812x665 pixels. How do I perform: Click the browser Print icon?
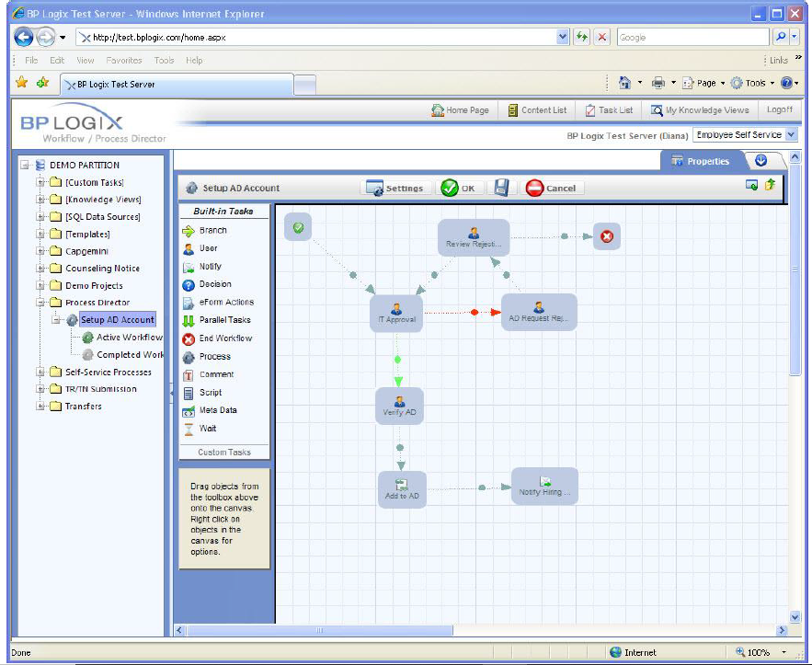(x=658, y=83)
